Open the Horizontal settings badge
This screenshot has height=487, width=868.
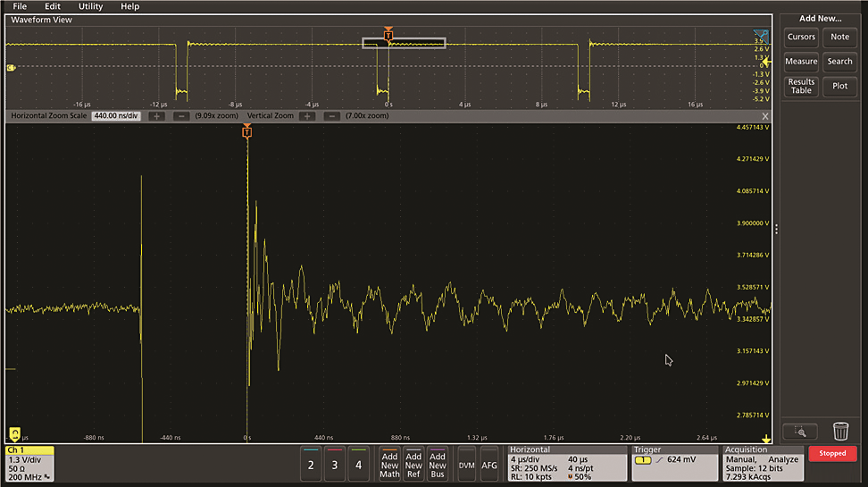pyautogui.click(x=567, y=465)
